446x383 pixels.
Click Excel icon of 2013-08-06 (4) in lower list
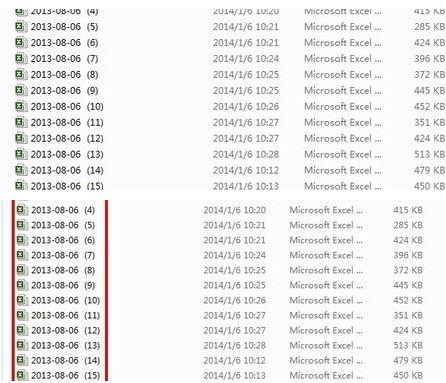pos(22,210)
